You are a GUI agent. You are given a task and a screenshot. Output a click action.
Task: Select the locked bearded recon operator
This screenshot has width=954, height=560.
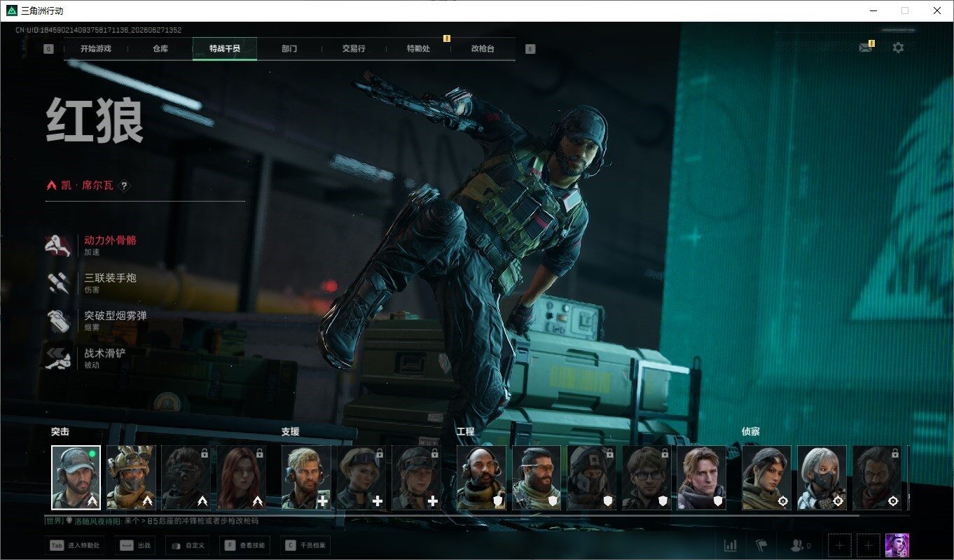tap(878, 477)
